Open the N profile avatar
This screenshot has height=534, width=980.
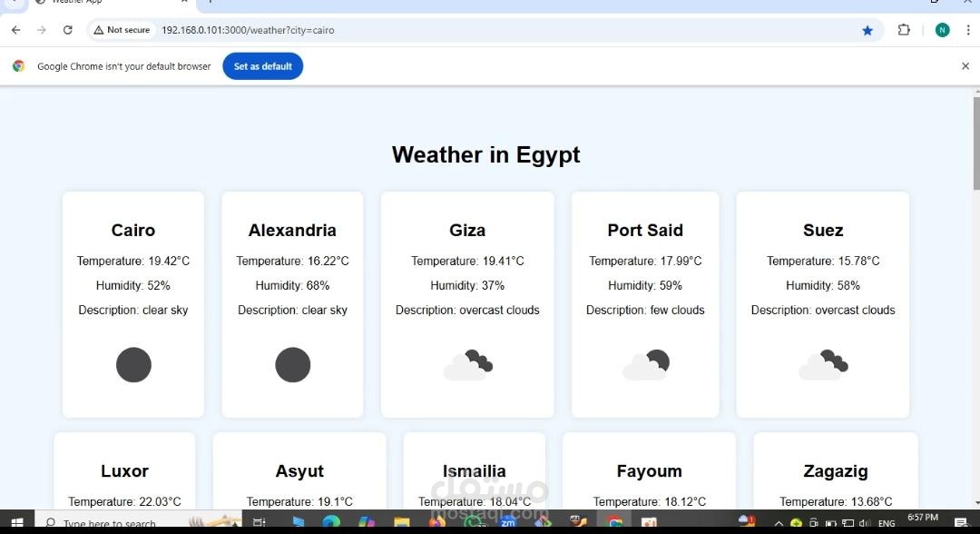tap(943, 30)
